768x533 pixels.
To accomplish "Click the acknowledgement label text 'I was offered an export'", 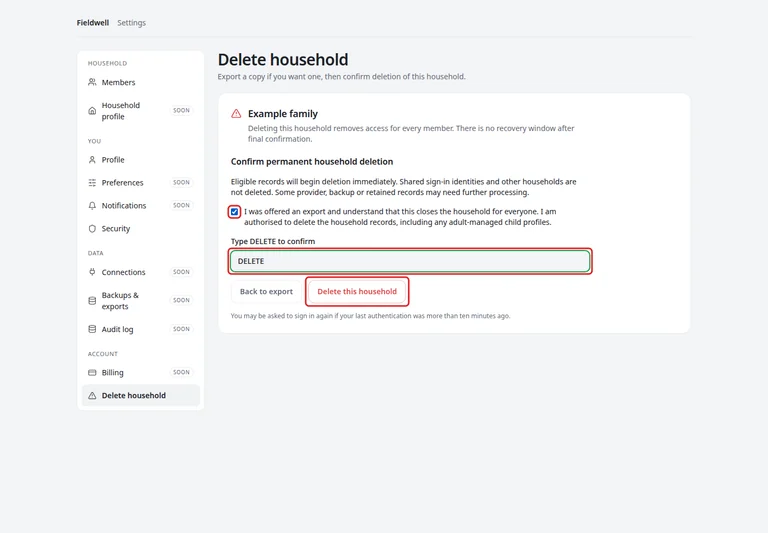I will 284,212.
